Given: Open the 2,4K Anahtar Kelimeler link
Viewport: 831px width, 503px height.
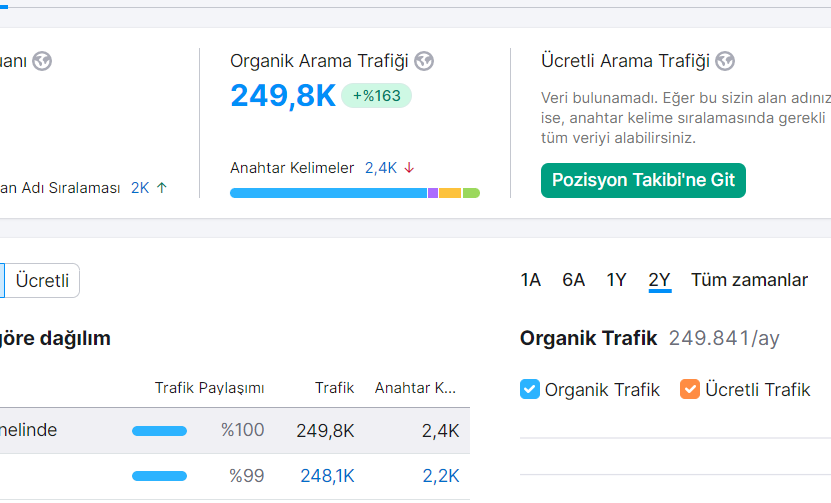Looking at the screenshot, I should [381, 168].
